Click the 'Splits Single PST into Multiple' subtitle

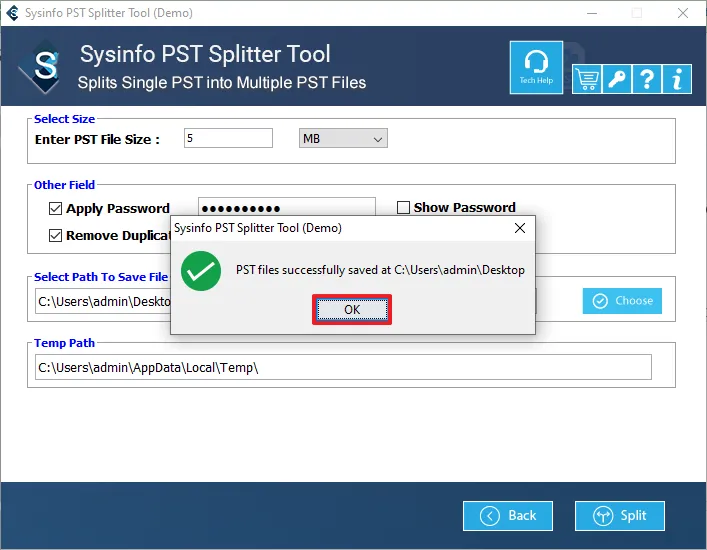(x=221, y=82)
